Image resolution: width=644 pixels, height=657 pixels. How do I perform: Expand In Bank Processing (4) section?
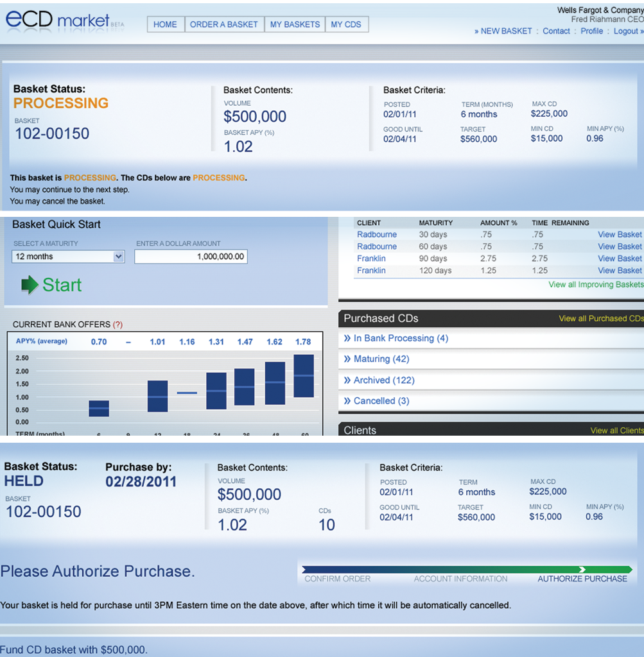point(396,338)
